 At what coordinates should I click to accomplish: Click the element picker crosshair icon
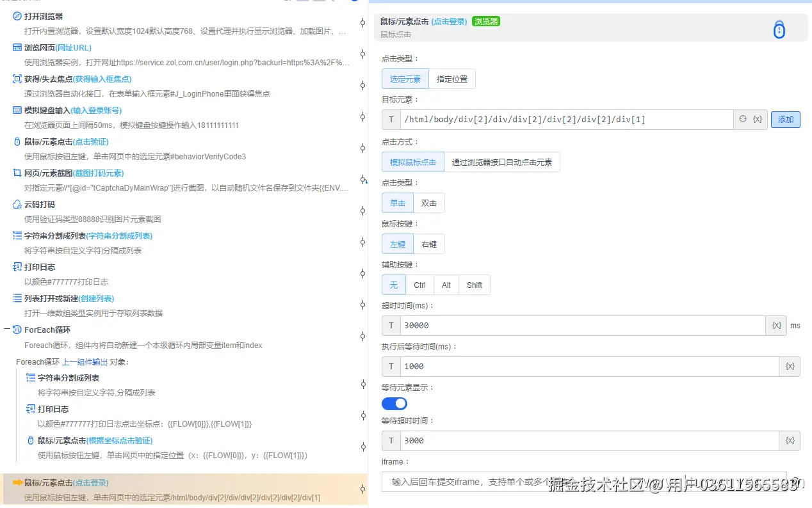pos(743,119)
